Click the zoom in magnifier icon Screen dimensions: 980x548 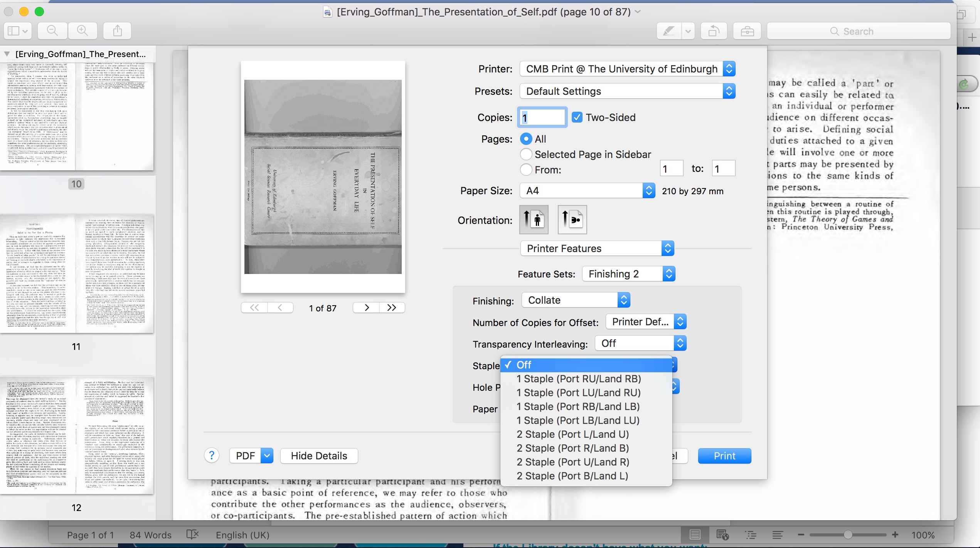(x=83, y=31)
